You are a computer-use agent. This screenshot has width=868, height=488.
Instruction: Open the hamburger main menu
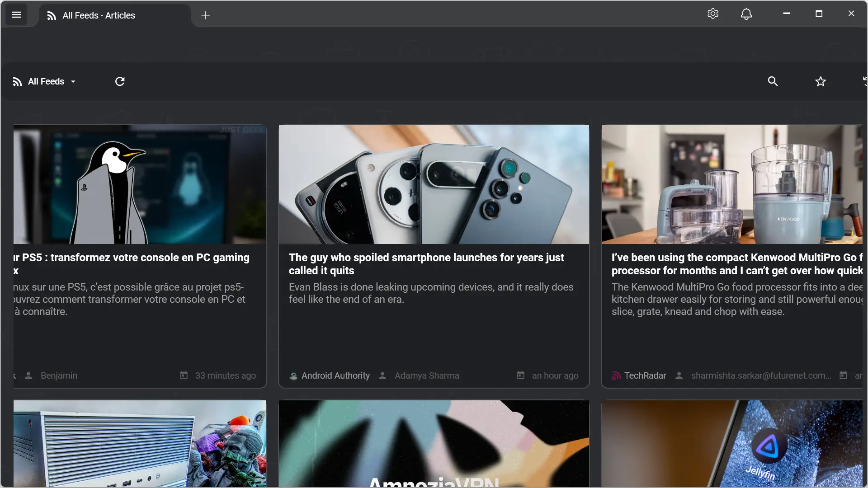coord(16,15)
